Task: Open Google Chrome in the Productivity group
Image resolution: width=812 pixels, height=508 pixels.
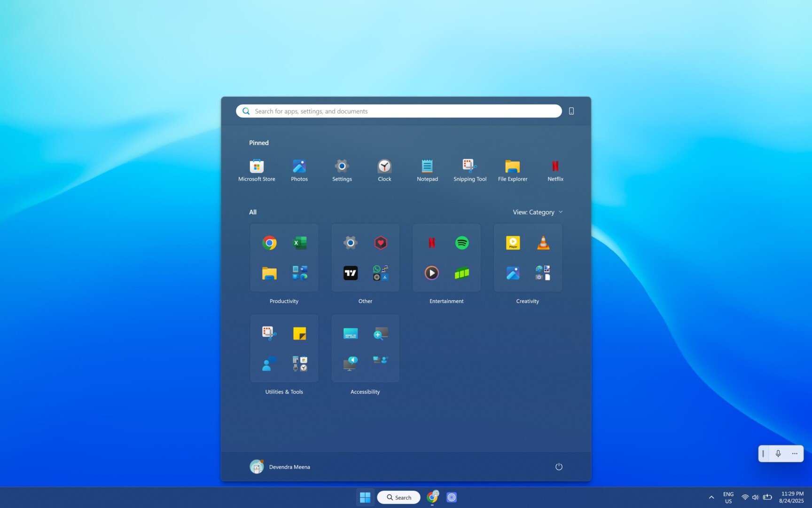Action: pyautogui.click(x=269, y=243)
